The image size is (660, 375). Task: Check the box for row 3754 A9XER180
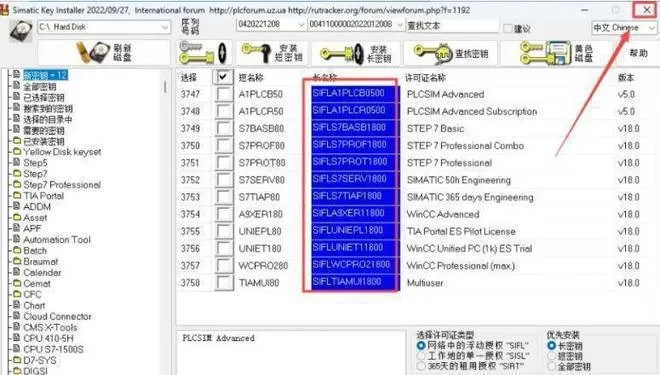pos(224,214)
